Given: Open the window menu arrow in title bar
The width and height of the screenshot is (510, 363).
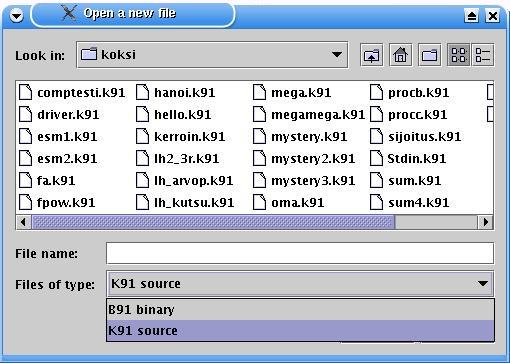Looking at the screenshot, I should pyautogui.click(x=16, y=16).
